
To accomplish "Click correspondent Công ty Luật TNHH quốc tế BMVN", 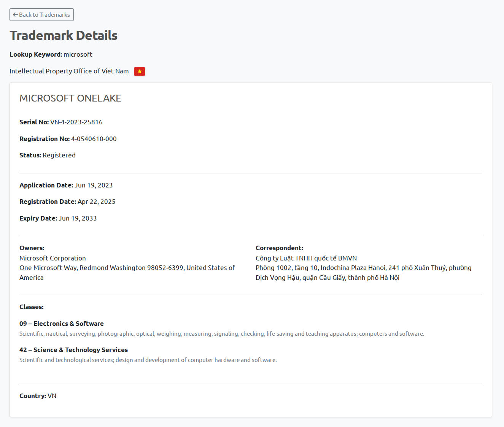I will (x=306, y=258).
